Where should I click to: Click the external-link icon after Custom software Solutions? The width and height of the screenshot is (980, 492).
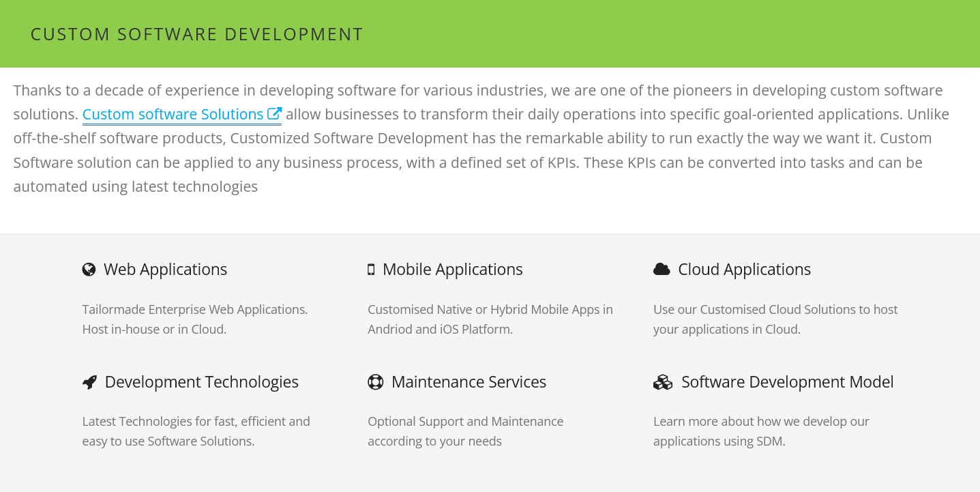tap(275, 113)
